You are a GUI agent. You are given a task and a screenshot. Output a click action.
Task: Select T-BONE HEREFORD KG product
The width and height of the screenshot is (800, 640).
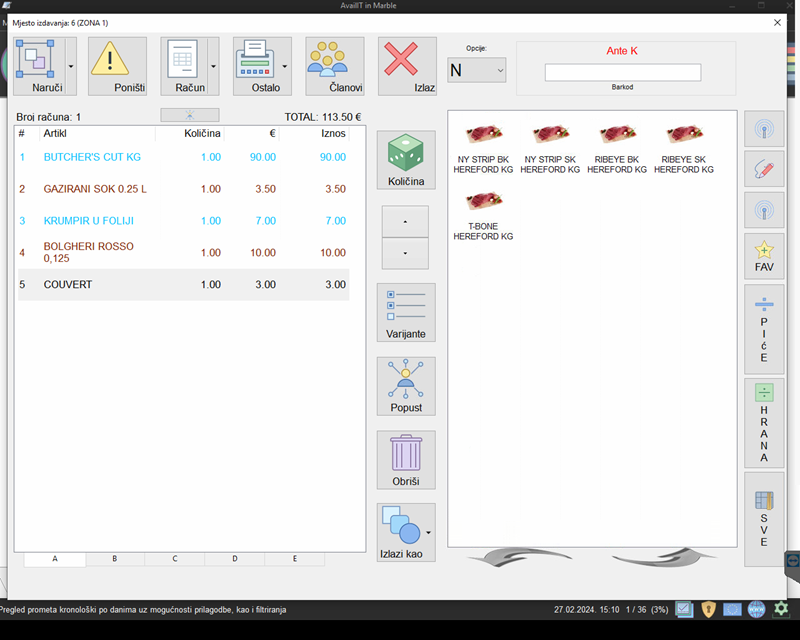tap(483, 215)
